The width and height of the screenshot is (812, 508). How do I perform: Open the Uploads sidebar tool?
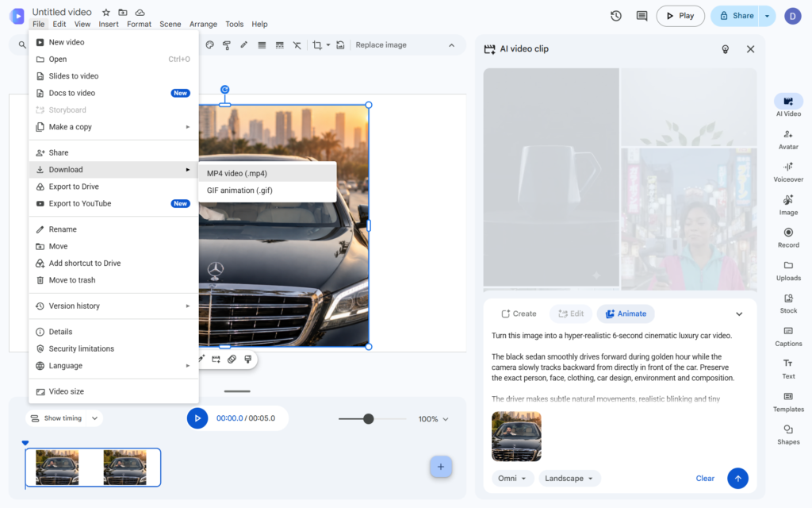tap(788, 271)
